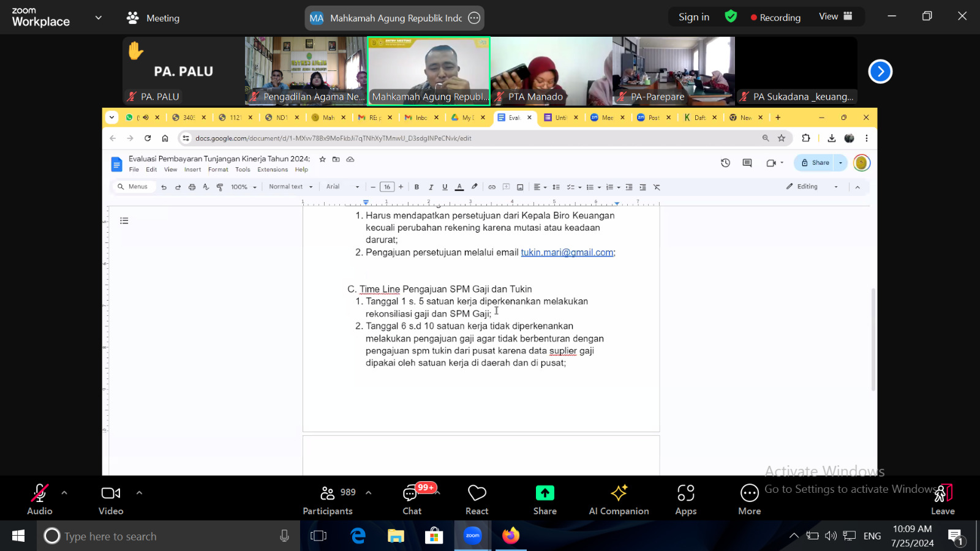Decrease paragraph indent
980x551 pixels.
click(629, 187)
